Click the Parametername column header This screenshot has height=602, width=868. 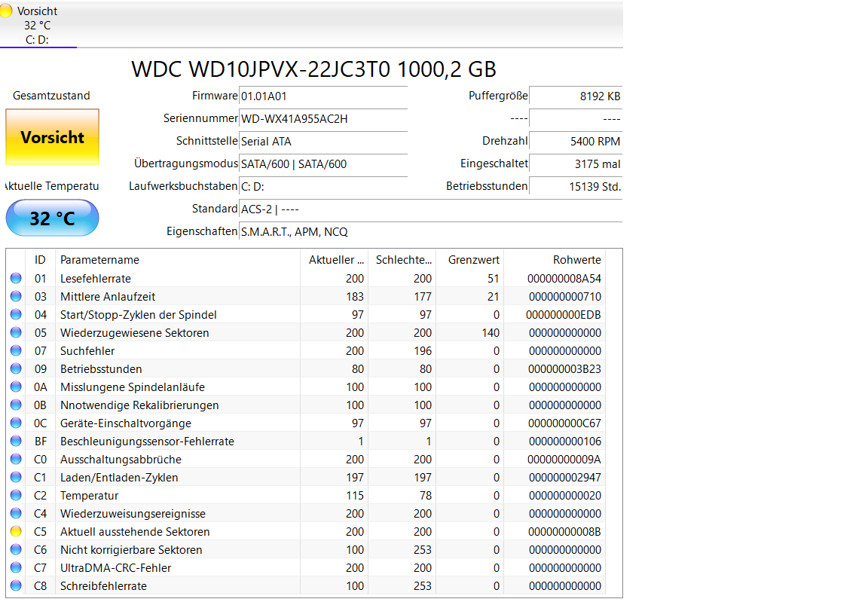[178, 260]
